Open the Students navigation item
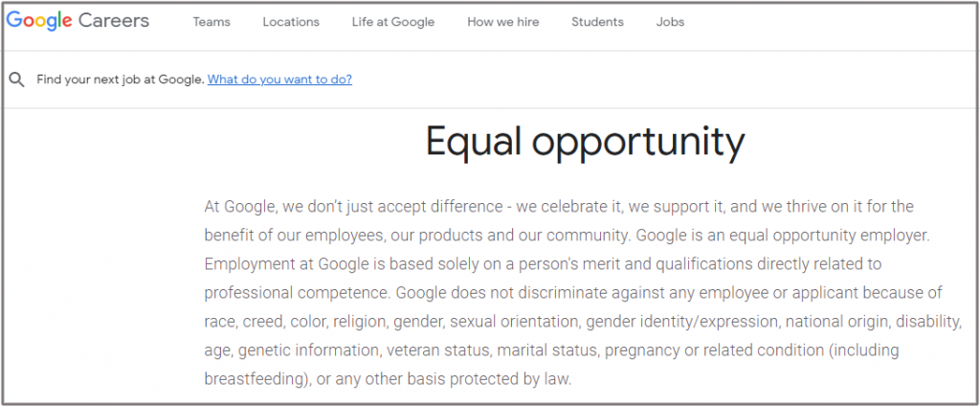This screenshot has height=406, width=980. click(x=597, y=22)
